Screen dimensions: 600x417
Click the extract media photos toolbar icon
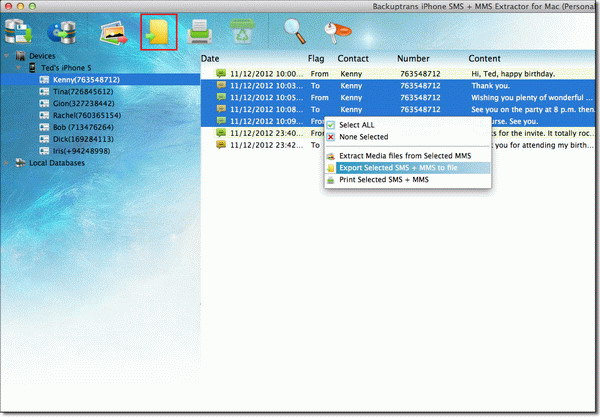point(114,33)
